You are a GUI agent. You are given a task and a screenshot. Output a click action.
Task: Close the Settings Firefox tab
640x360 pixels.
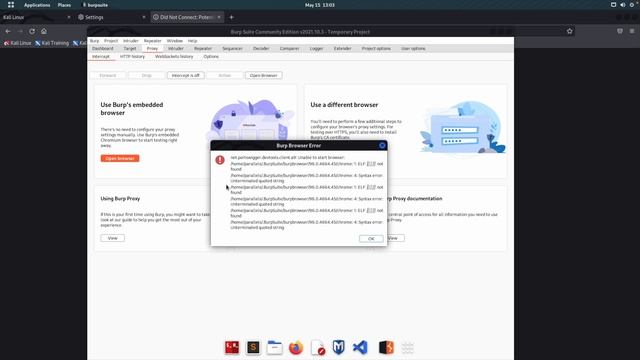pyautogui.click(x=144, y=17)
